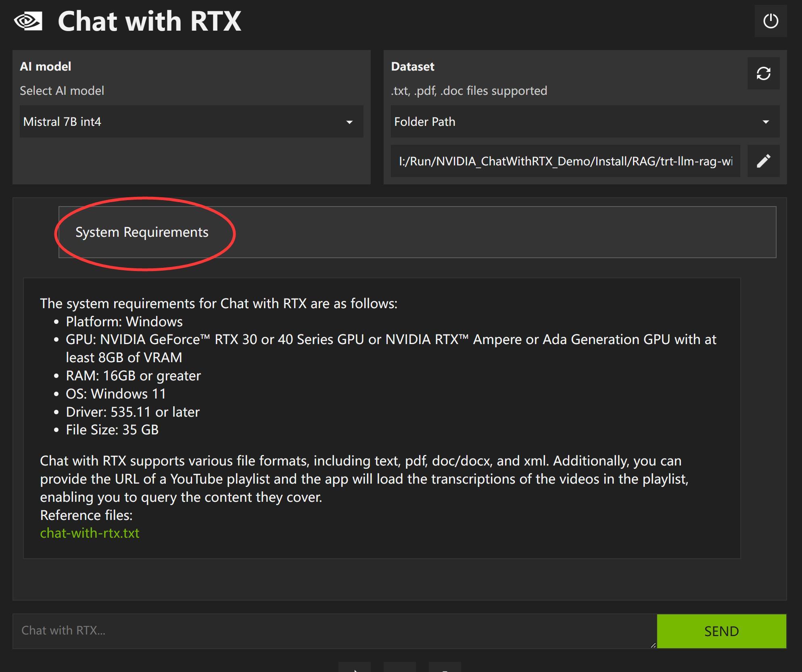Screen dimensions: 802x672
Task: Click the GPU requirements bullet line
Action: pos(391,348)
